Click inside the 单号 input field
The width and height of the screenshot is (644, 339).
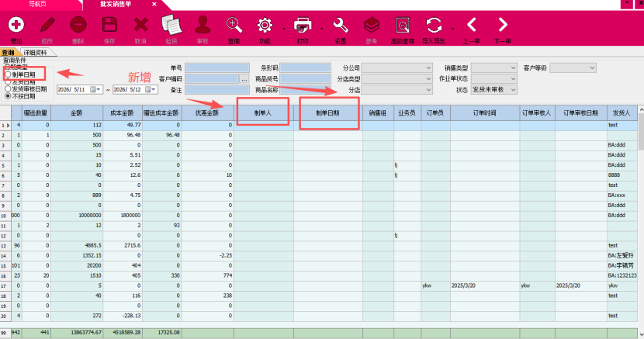[x=217, y=67]
